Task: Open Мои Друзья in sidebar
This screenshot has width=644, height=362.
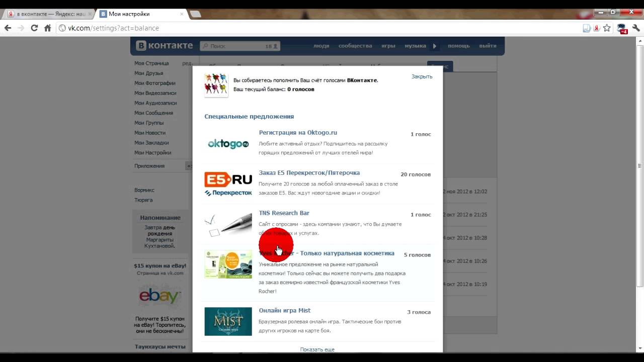Action: [x=148, y=73]
